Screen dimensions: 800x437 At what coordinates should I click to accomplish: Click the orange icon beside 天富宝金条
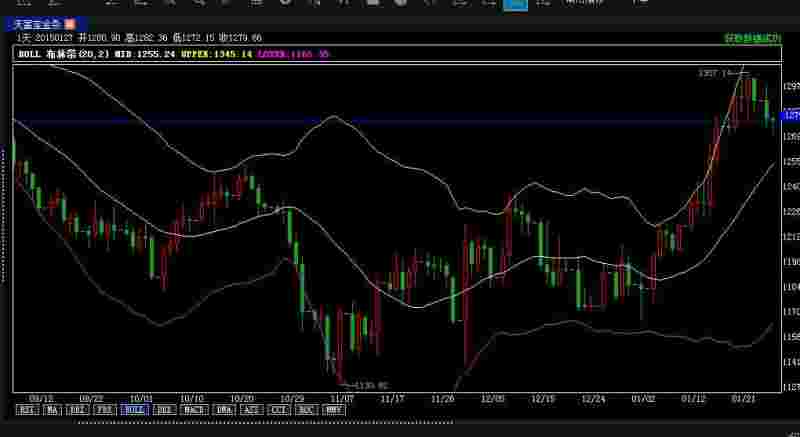pos(70,23)
